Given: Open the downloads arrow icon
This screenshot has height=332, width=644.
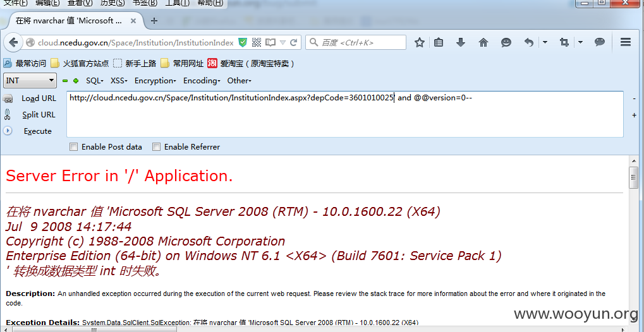Looking at the screenshot, I should pyautogui.click(x=461, y=42).
